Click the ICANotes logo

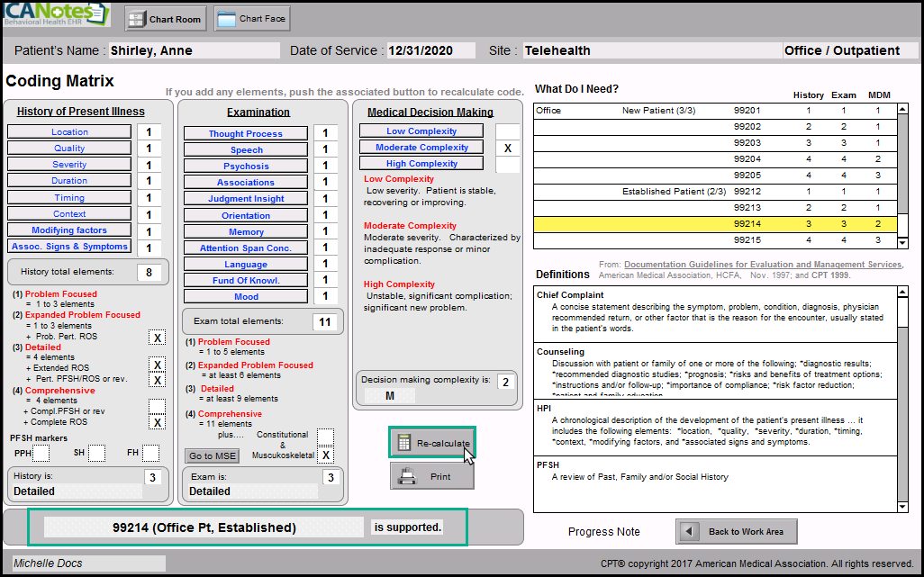tap(56, 15)
